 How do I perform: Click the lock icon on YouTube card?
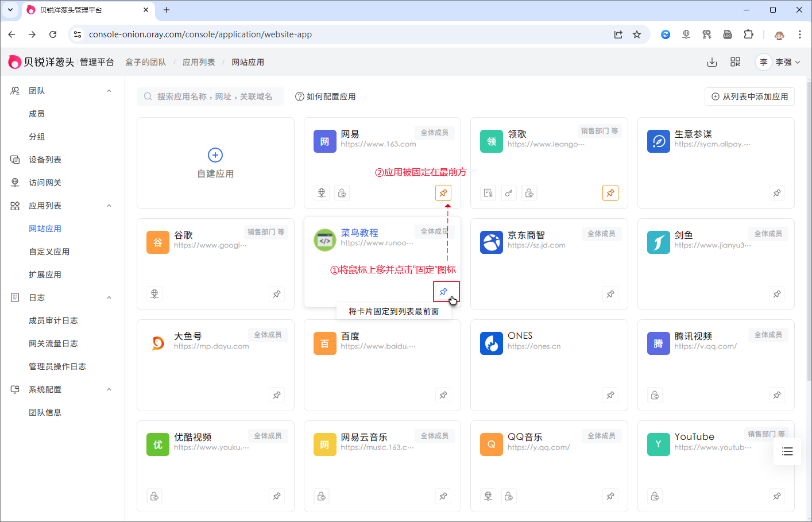pyautogui.click(x=655, y=496)
